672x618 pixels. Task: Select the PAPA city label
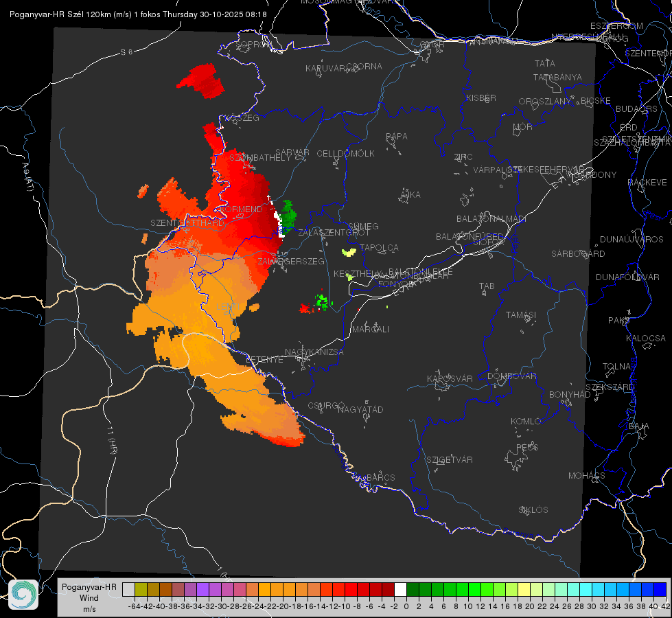(397, 137)
